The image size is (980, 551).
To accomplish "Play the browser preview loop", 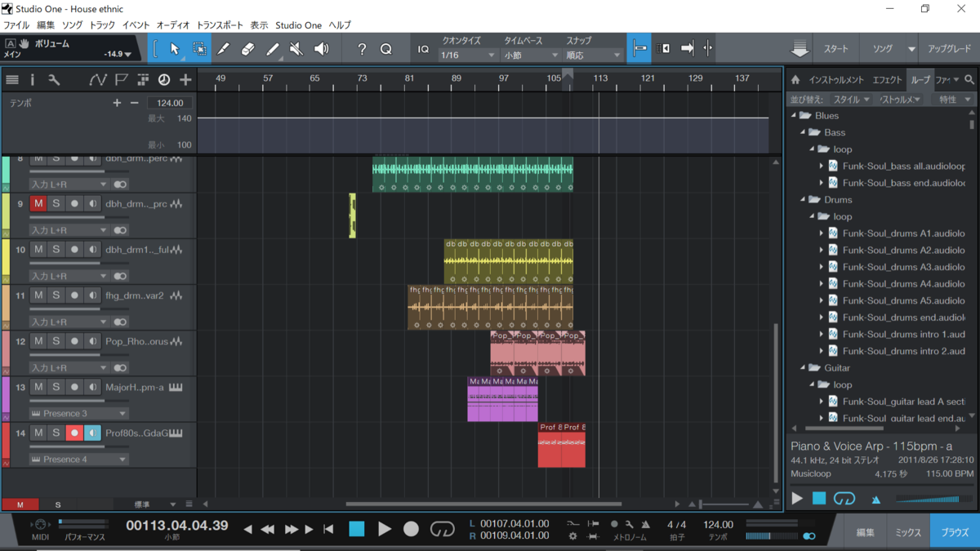I will [797, 498].
